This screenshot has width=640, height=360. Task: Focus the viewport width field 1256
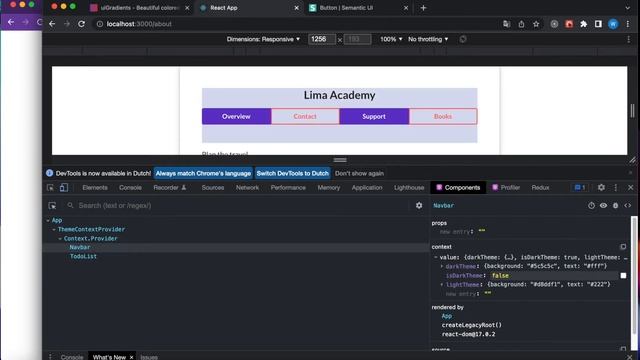click(322, 39)
